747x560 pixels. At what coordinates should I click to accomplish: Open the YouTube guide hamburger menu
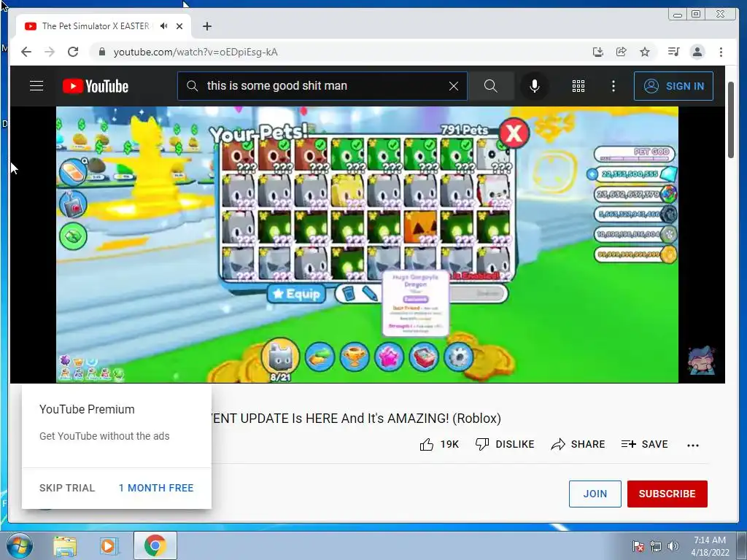36,86
